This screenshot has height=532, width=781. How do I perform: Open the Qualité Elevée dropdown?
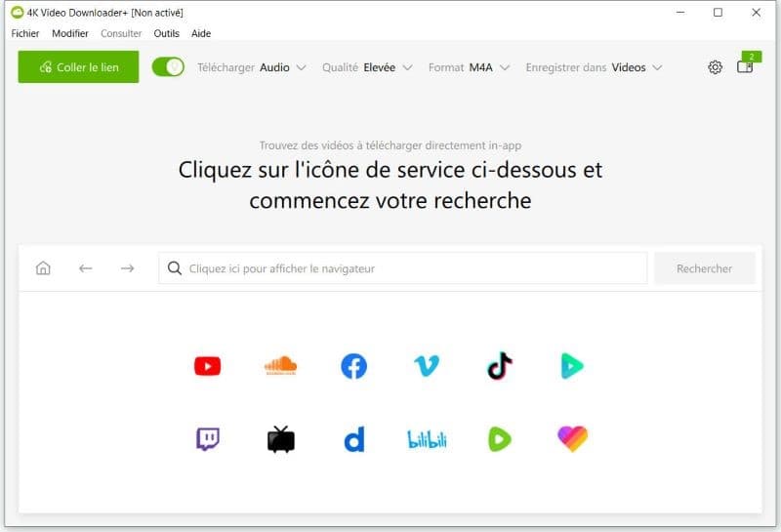point(367,67)
